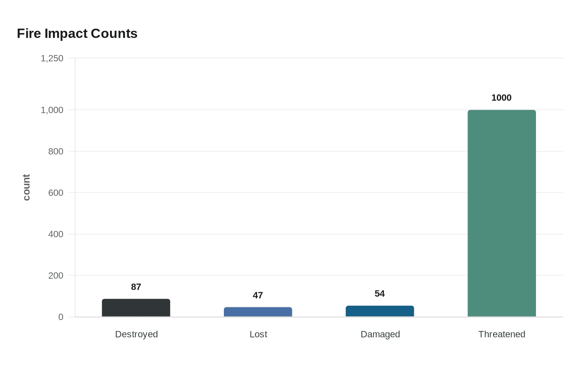Click the Destroyed bar
588x370 pixels.
click(136, 307)
